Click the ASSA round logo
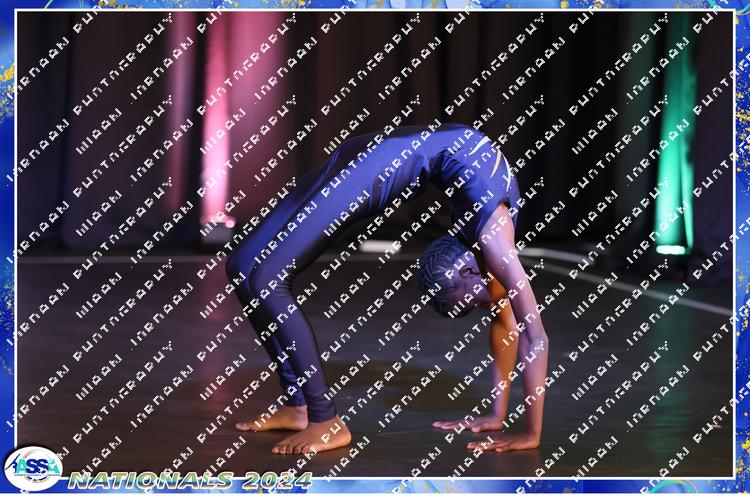The image size is (750, 500). point(33,468)
